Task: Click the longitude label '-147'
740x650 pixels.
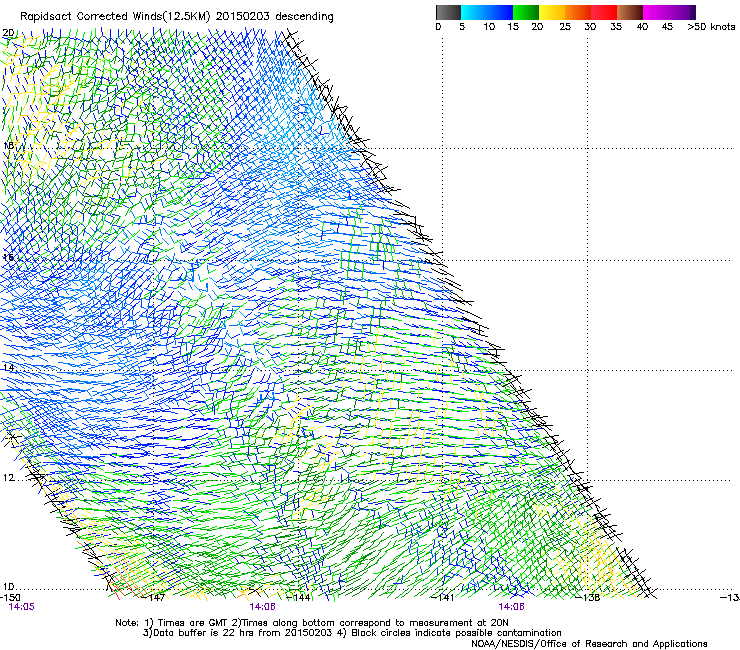Action: pos(155,598)
